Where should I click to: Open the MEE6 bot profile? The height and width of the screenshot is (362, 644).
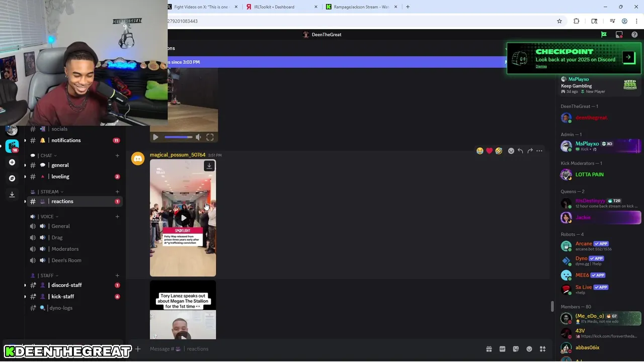(600, 275)
